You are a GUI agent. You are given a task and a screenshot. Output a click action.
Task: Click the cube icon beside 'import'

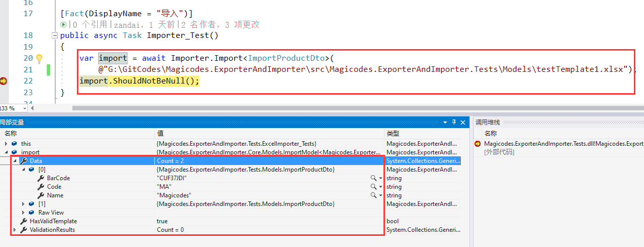tap(14, 152)
